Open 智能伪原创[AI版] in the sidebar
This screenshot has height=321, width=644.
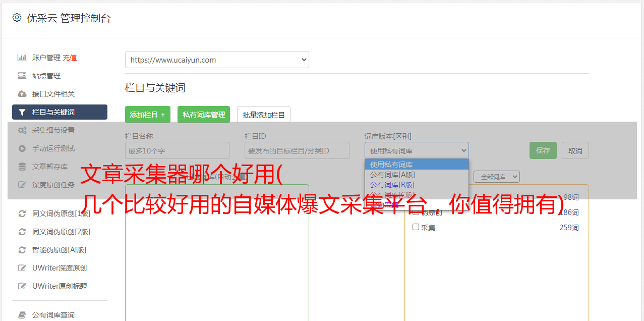coord(60,250)
